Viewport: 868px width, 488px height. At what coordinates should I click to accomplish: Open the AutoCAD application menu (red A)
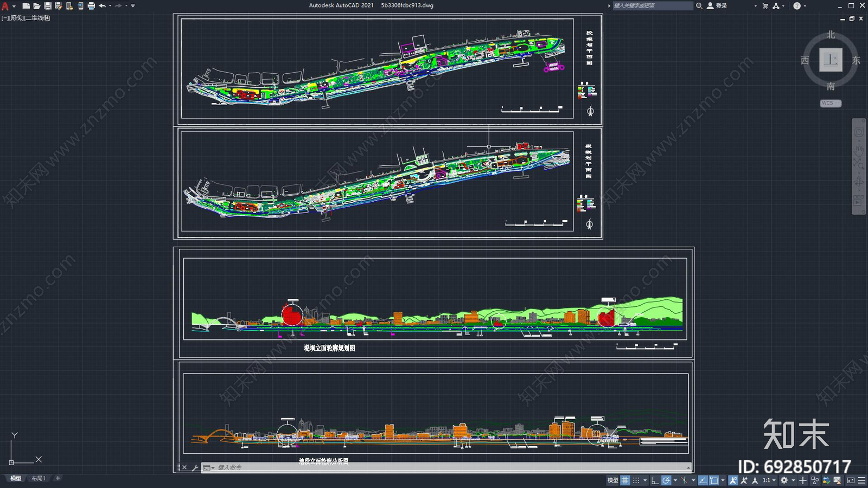5,6
